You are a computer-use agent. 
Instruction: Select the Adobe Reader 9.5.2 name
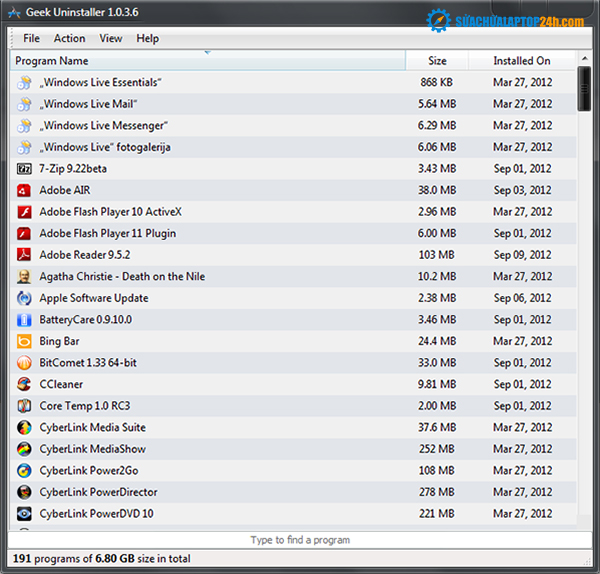[85, 255]
